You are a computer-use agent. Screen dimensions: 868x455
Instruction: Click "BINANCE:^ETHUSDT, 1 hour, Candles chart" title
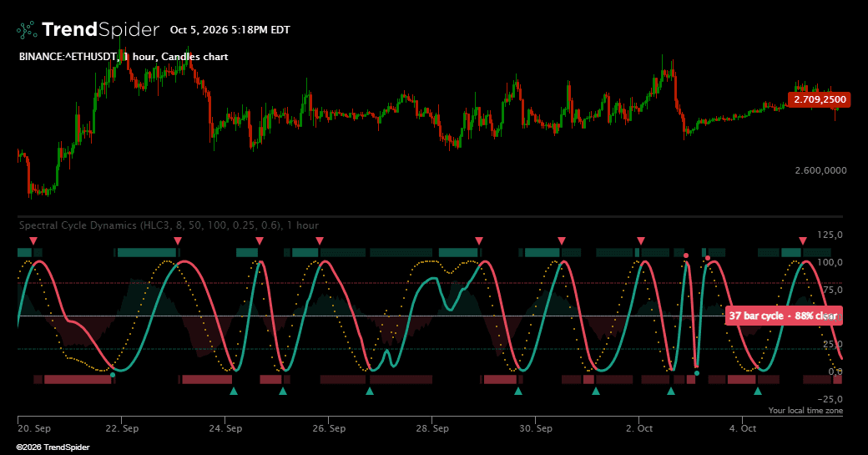click(x=124, y=57)
